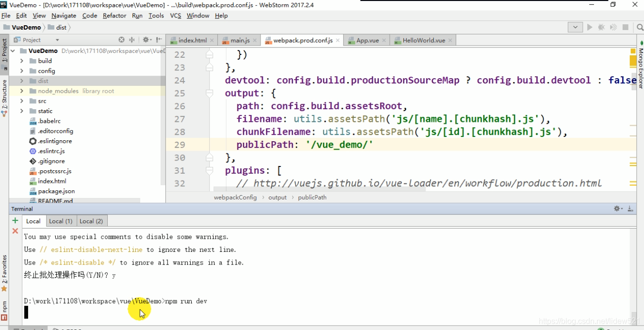Click the Project tree vertical scrollbar
Screen dimensions: 644x330
coord(163,116)
